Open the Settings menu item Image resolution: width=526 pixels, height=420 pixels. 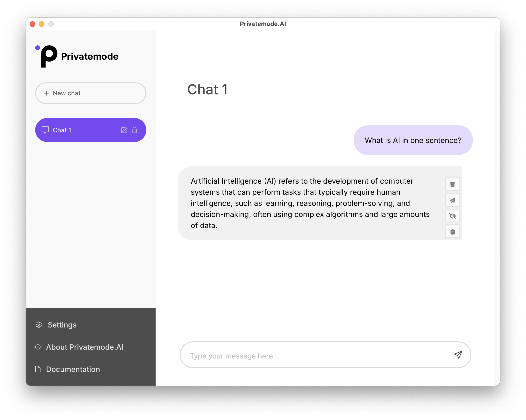point(62,325)
